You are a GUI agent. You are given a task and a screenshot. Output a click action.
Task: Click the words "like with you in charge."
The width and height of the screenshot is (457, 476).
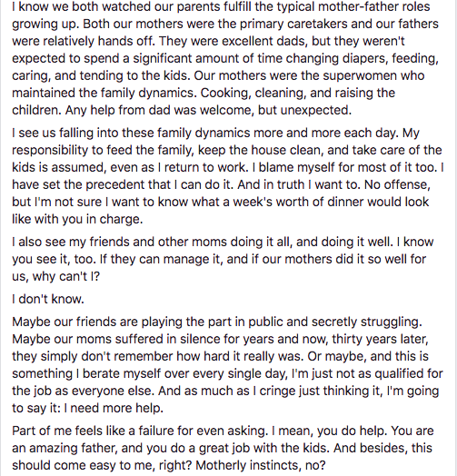point(77,219)
